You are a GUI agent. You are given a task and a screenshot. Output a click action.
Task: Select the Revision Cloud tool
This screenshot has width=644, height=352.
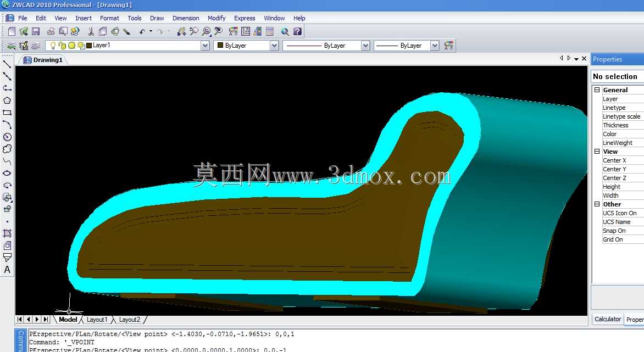pos(7,149)
